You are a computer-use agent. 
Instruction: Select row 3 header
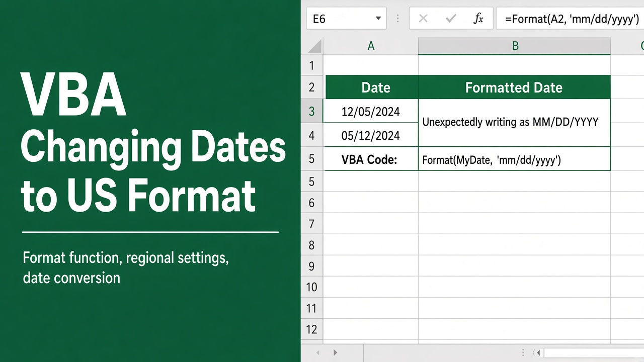click(x=312, y=111)
